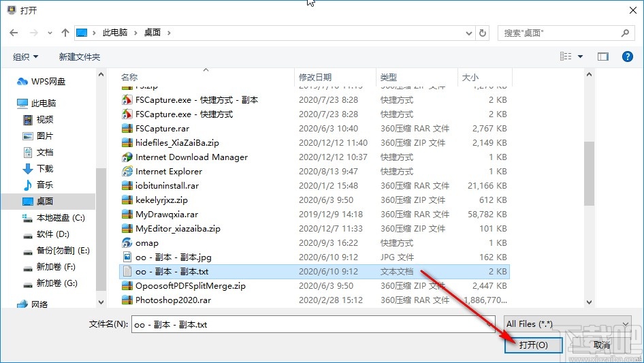Open the recent locations dropdown chevron
The width and height of the screenshot is (644, 363).
pos(50,33)
